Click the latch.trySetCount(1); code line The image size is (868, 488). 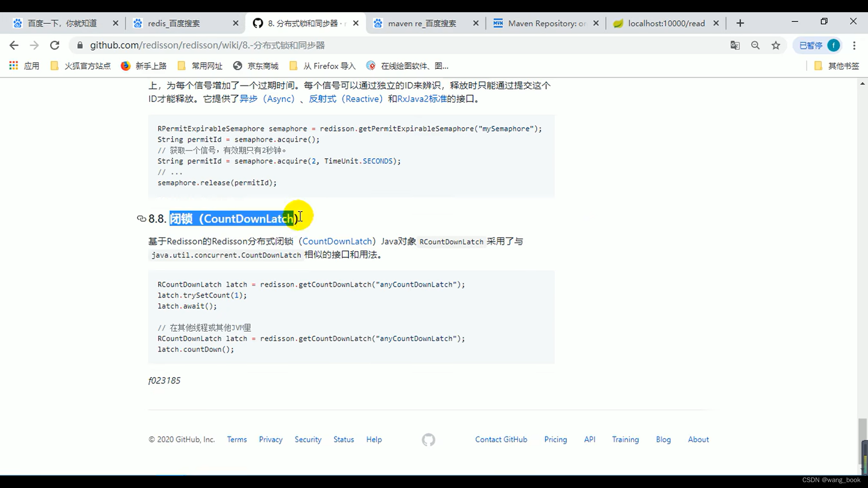tap(202, 295)
